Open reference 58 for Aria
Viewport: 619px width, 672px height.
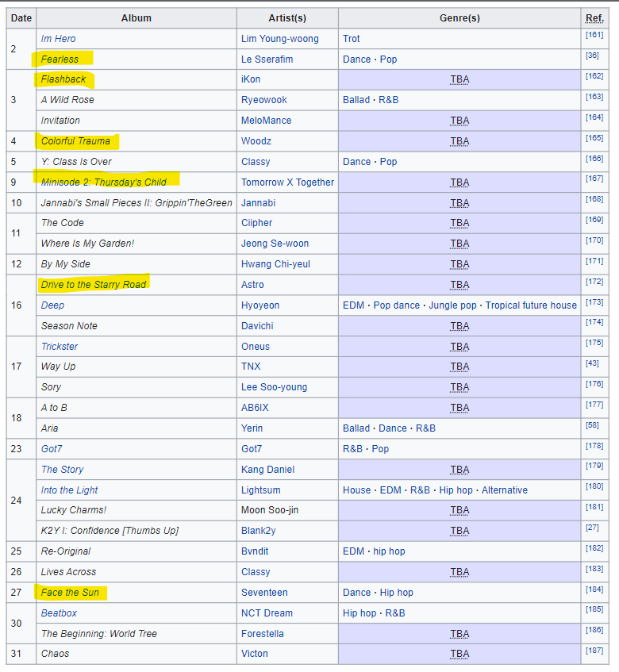coord(593,424)
